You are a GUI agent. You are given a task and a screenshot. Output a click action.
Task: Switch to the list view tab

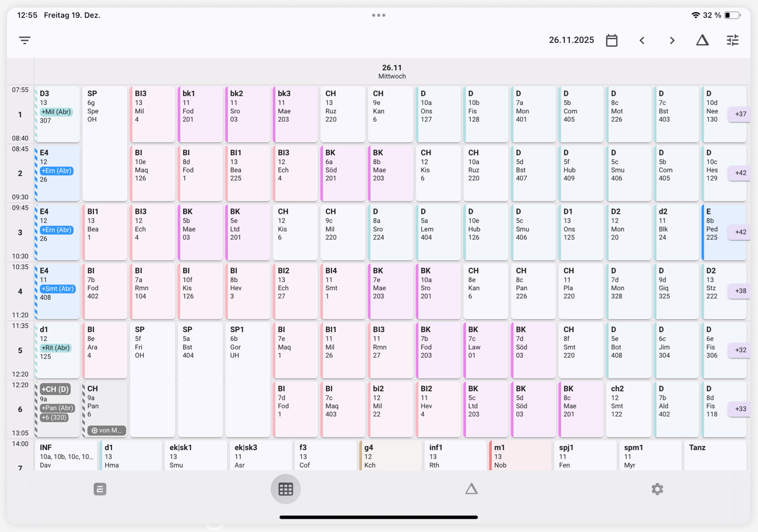click(x=100, y=489)
